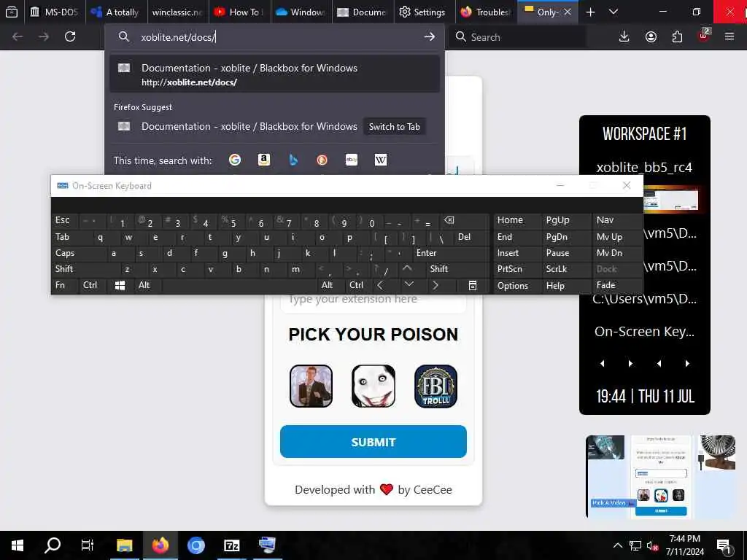Switch to the MS-DOS browser tab
The width and height of the screenshot is (747, 560).
pyautogui.click(x=54, y=12)
